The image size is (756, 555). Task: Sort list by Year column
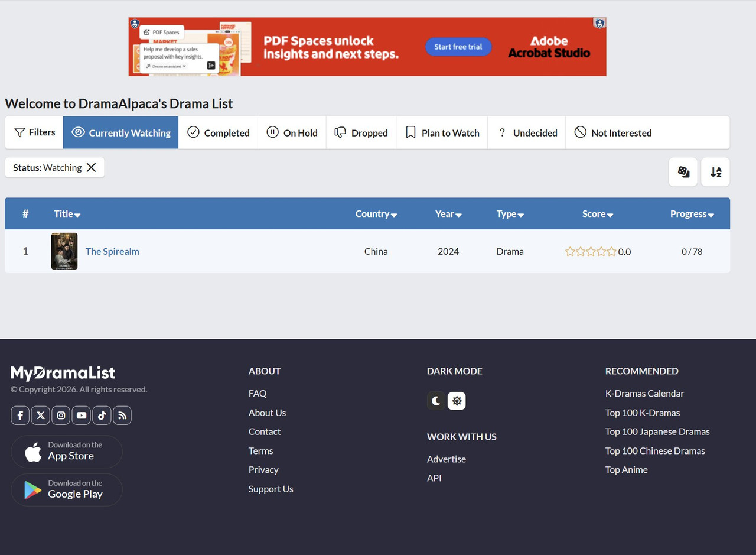pos(448,214)
